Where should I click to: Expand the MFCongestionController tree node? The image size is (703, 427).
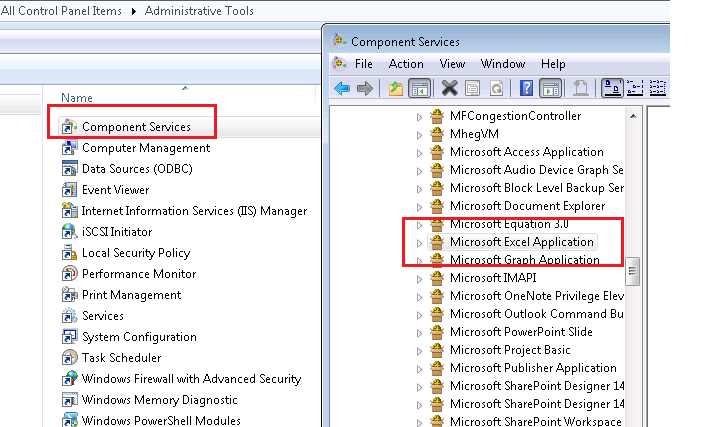(x=420, y=116)
